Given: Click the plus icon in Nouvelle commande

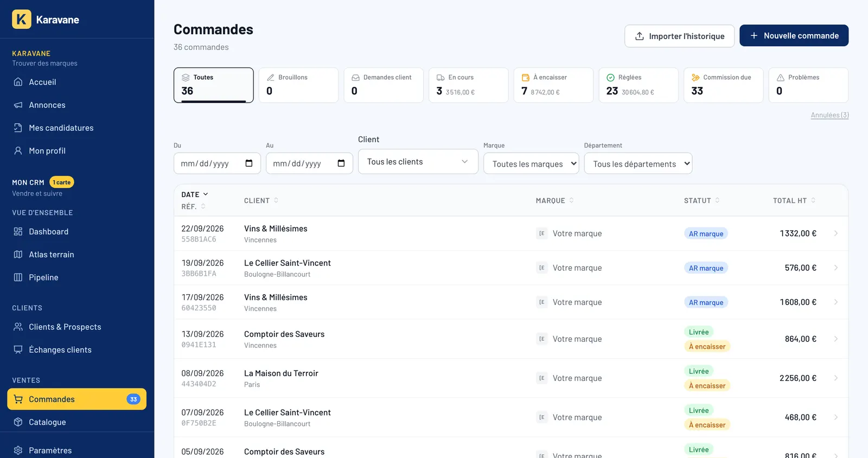Looking at the screenshot, I should click(x=754, y=35).
